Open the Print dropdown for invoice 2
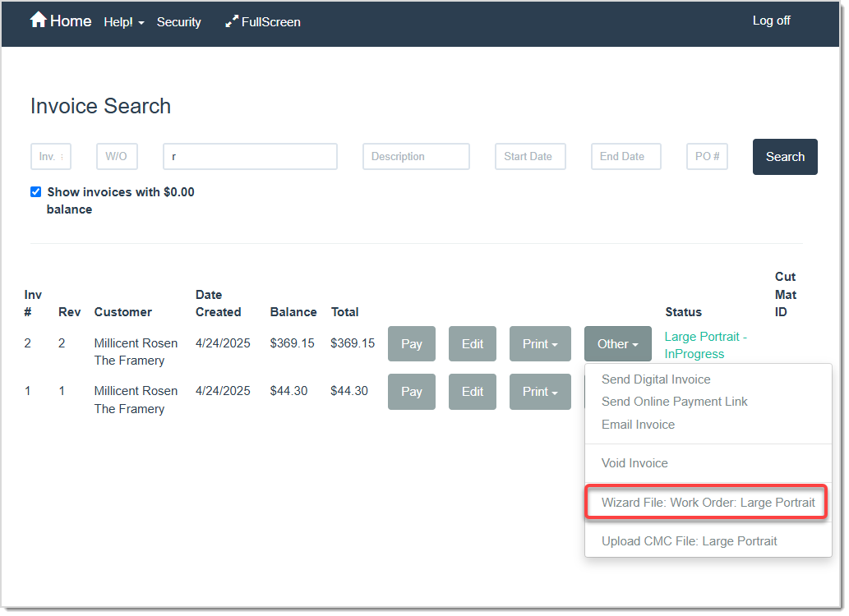 click(540, 343)
